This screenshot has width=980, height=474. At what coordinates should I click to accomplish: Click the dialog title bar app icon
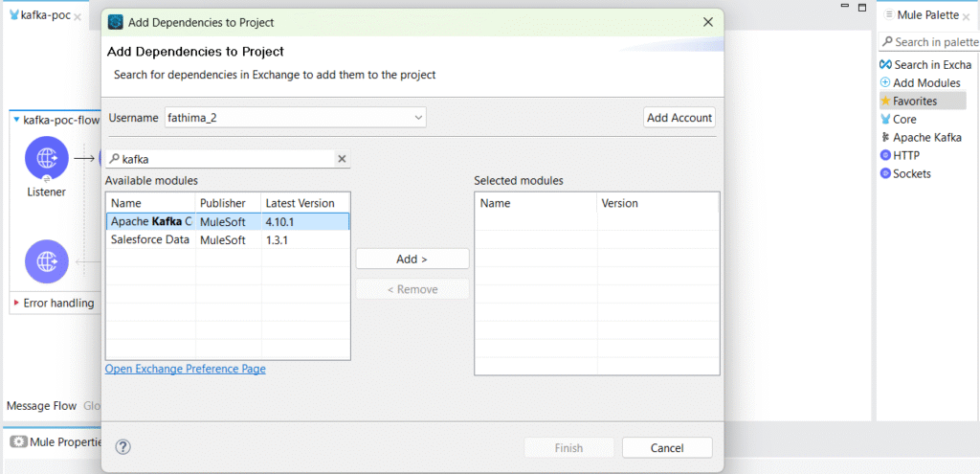click(116, 23)
